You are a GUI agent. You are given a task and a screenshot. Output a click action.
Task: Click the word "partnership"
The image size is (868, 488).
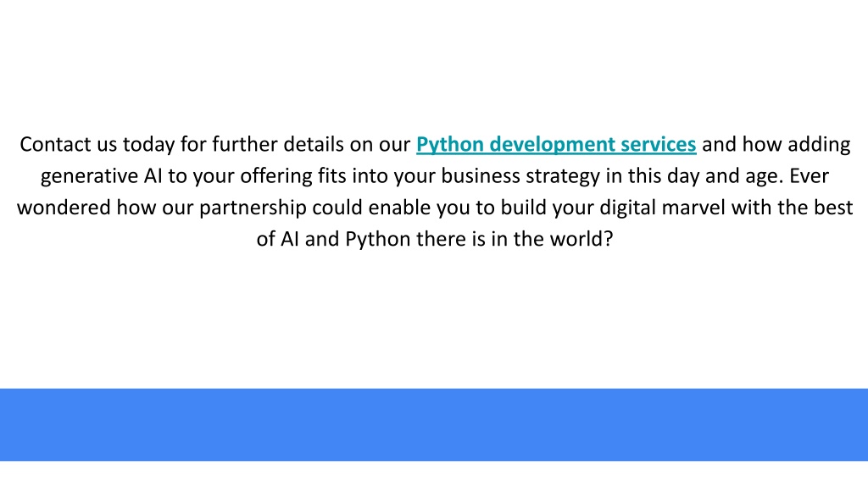pyautogui.click(x=253, y=208)
